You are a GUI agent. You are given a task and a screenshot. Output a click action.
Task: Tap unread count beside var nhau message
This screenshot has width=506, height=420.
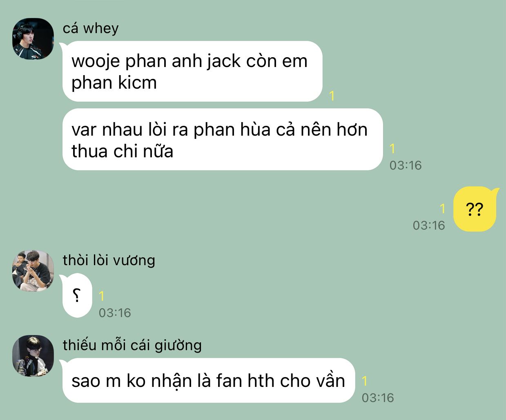click(x=392, y=148)
